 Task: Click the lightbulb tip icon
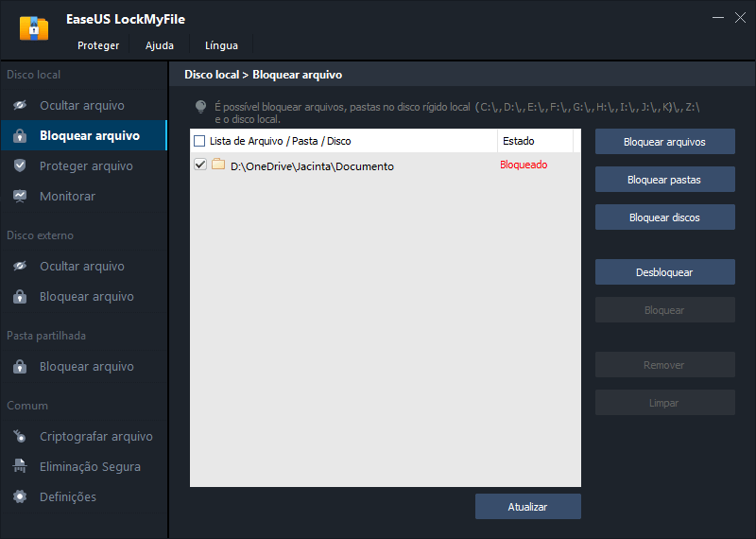(200, 107)
